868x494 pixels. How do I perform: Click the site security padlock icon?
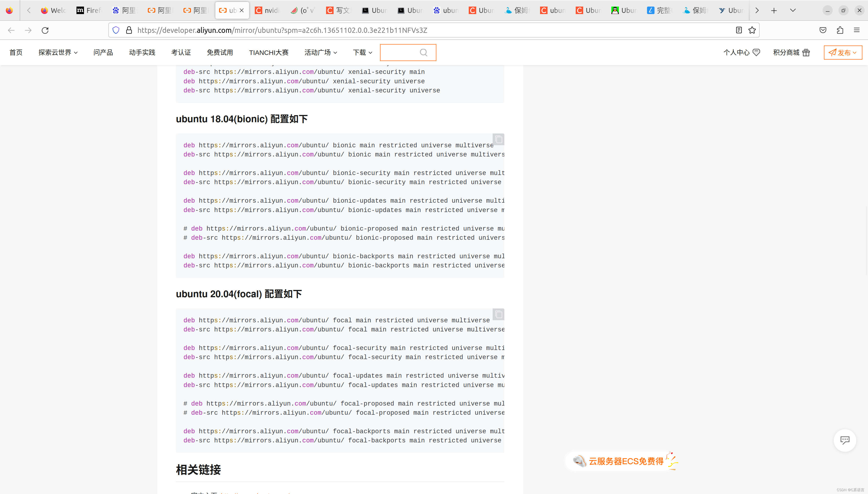pyautogui.click(x=129, y=30)
